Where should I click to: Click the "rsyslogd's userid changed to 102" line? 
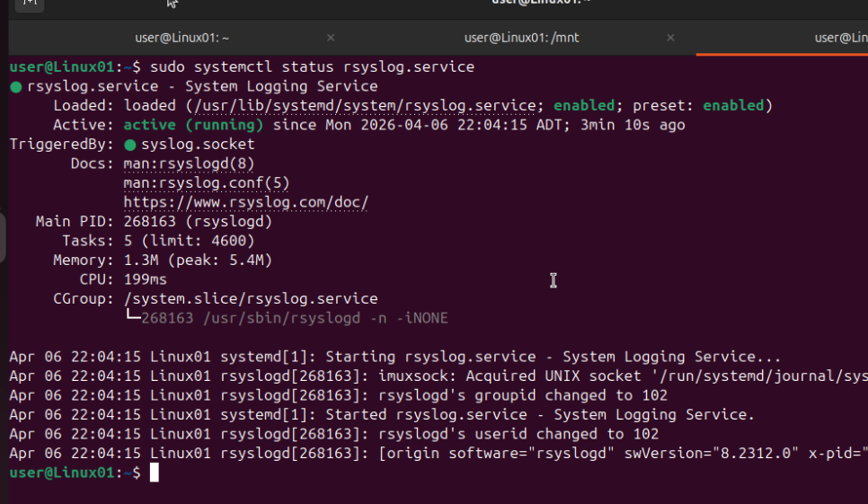pyautogui.click(x=333, y=434)
